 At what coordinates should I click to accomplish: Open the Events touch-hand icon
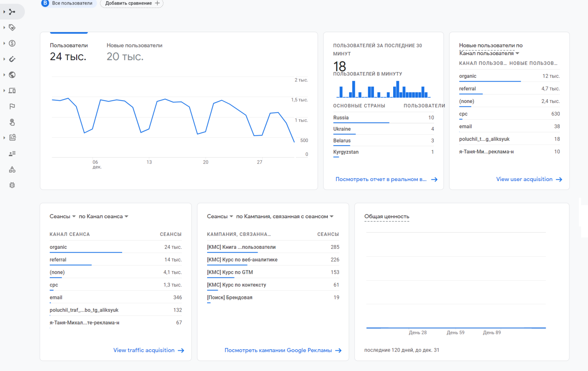click(x=12, y=122)
